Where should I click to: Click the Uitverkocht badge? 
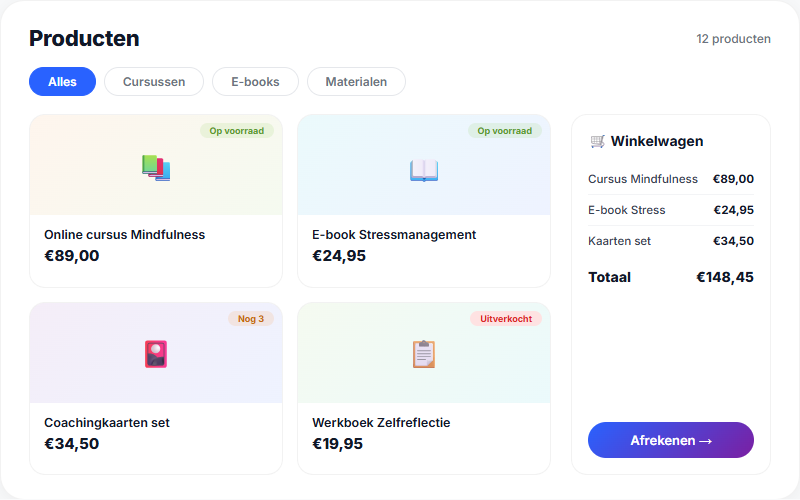pos(506,319)
